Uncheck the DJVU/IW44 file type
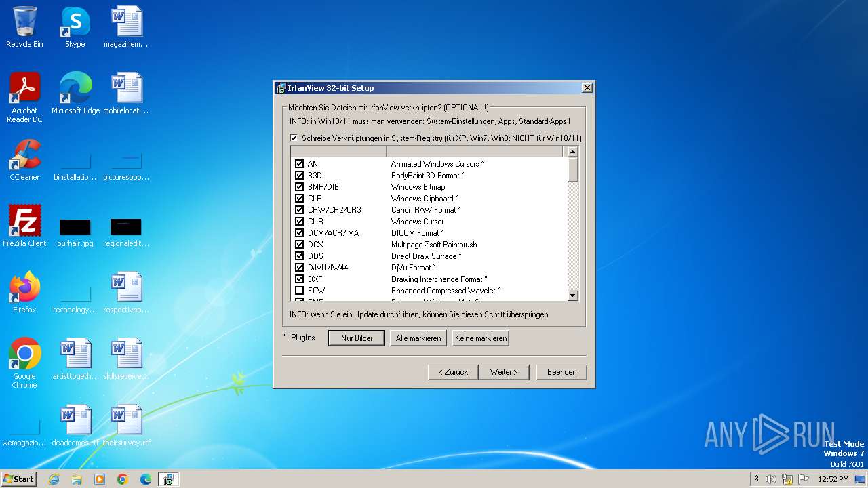The height and width of the screenshot is (488, 868). coord(299,268)
